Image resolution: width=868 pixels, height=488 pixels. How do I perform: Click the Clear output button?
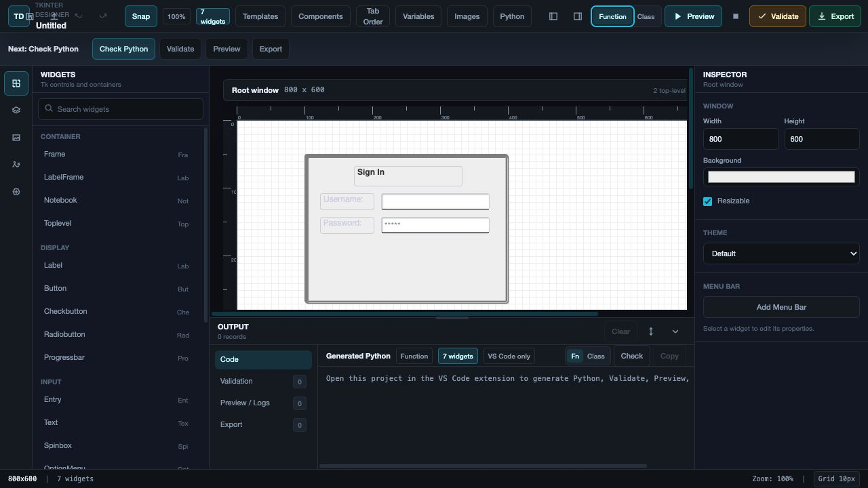pyautogui.click(x=620, y=331)
